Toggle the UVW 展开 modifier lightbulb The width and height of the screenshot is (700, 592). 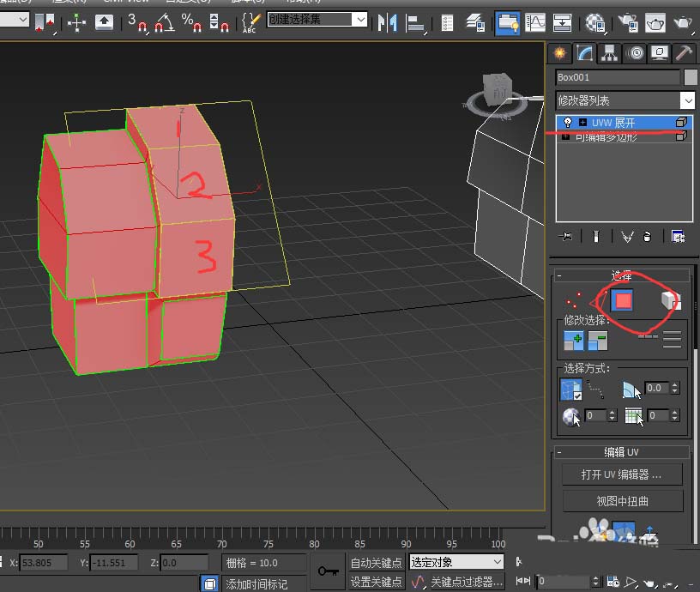568,123
